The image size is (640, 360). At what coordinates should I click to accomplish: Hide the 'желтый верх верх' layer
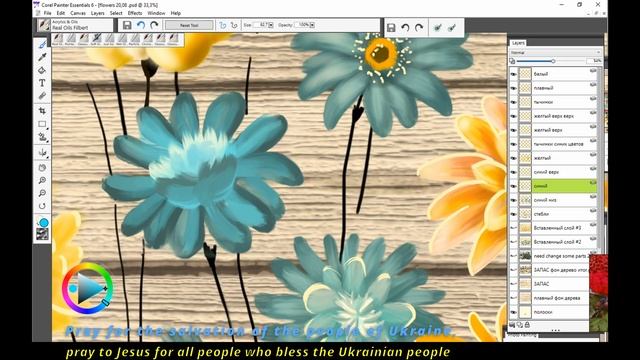click(x=513, y=116)
